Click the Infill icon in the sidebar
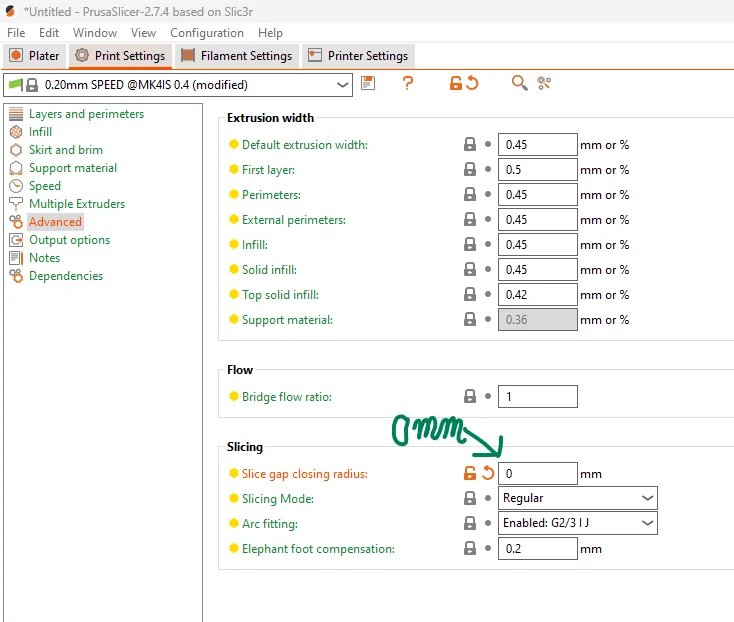This screenshot has height=622, width=734. pyautogui.click(x=16, y=132)
